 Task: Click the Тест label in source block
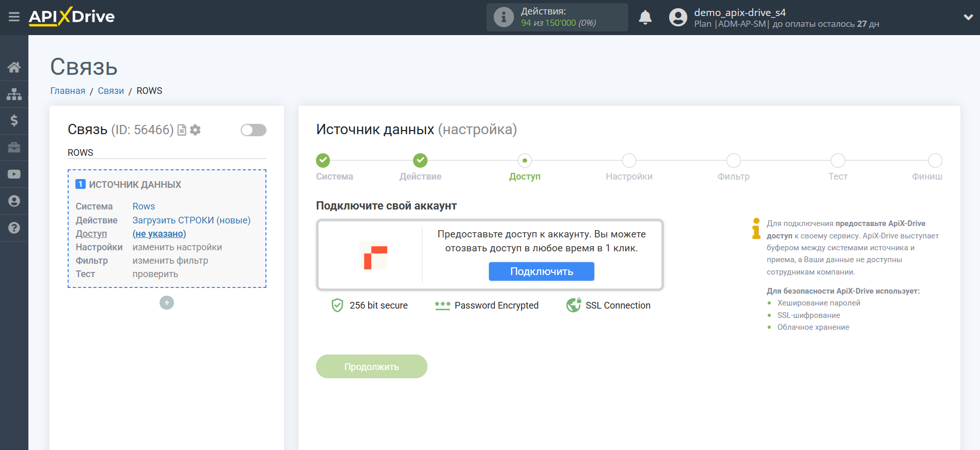pyautogui.click(x=85, y=274)
